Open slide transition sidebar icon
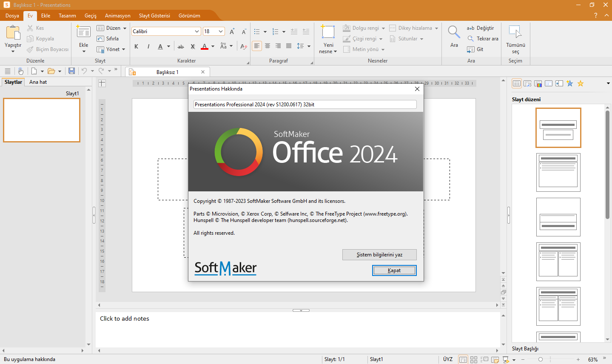The image size is (612, 364). (559, 83)
